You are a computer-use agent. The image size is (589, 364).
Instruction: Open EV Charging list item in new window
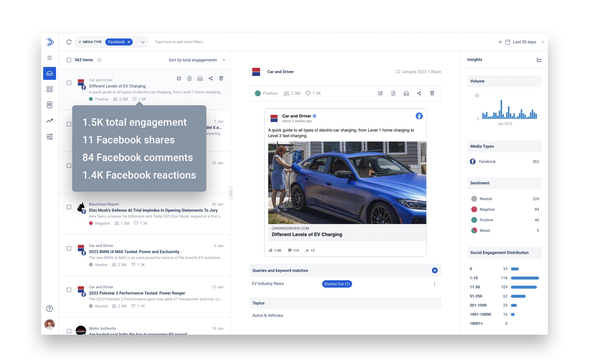pos(179,78)
